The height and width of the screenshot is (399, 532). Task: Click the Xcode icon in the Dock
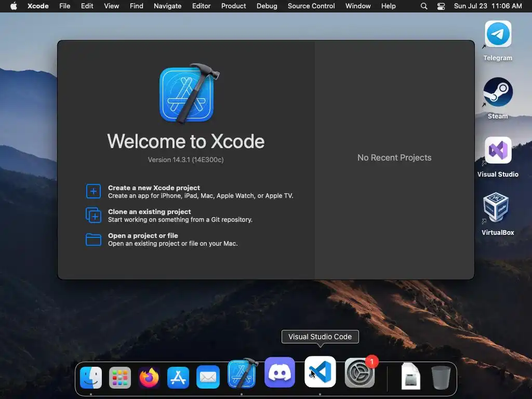[242, 374]
